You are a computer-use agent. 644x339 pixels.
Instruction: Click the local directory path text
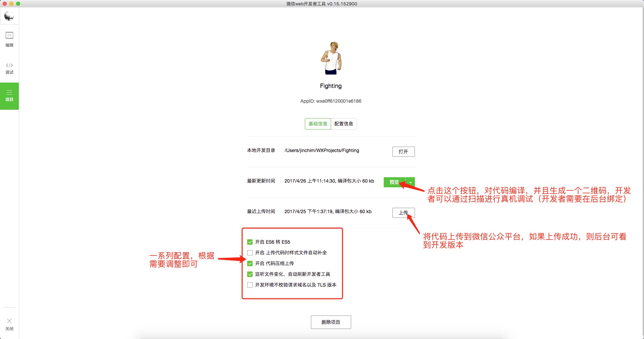click(322, 150)
